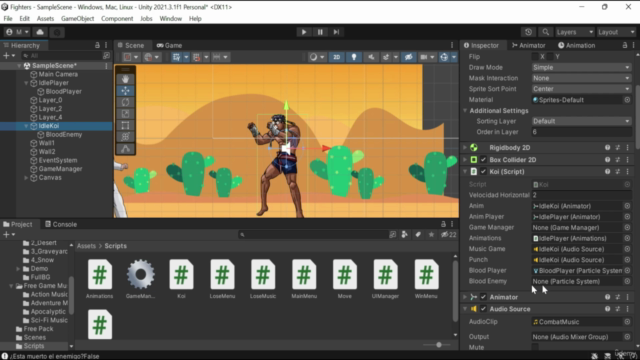This screenshot has width=640, height=360.
Task: Toggle the Audio Source component checkbox
Action: (483, 309)
